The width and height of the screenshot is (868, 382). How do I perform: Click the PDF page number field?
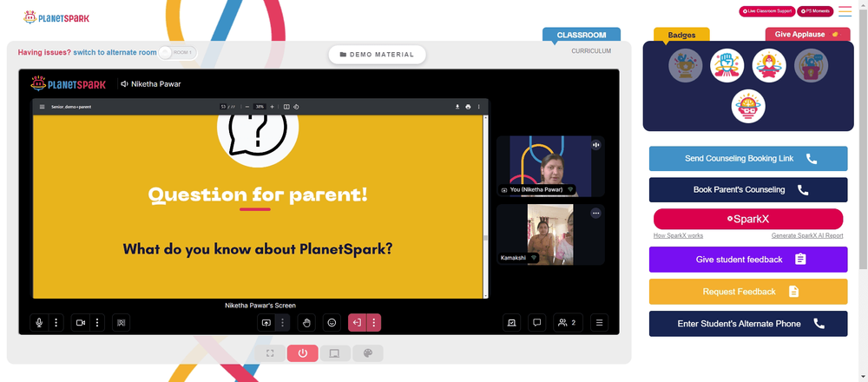pyautogui.click(x=223, y=107)
